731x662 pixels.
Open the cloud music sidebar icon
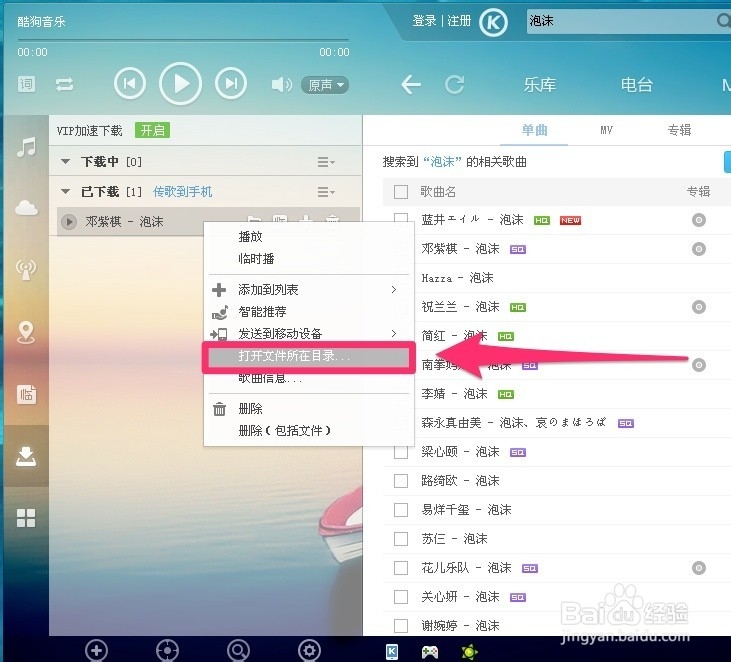tap(26, 207)
